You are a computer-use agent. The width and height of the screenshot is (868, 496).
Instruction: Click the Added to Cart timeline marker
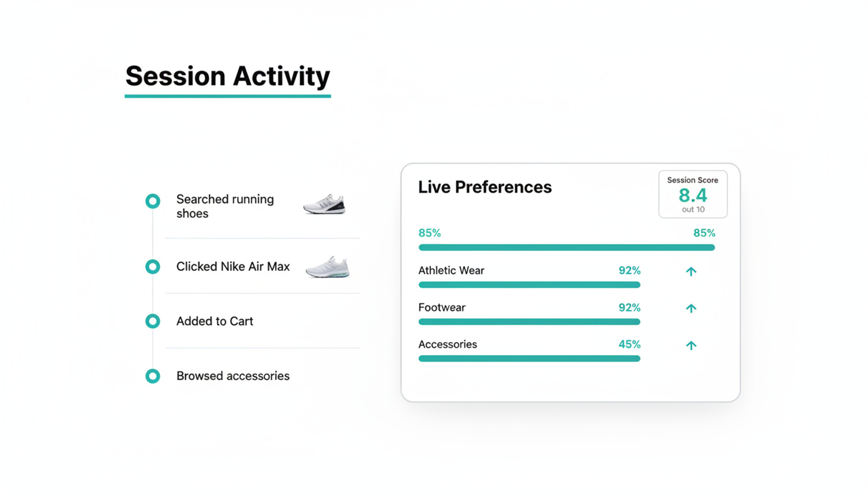[153, 321]
